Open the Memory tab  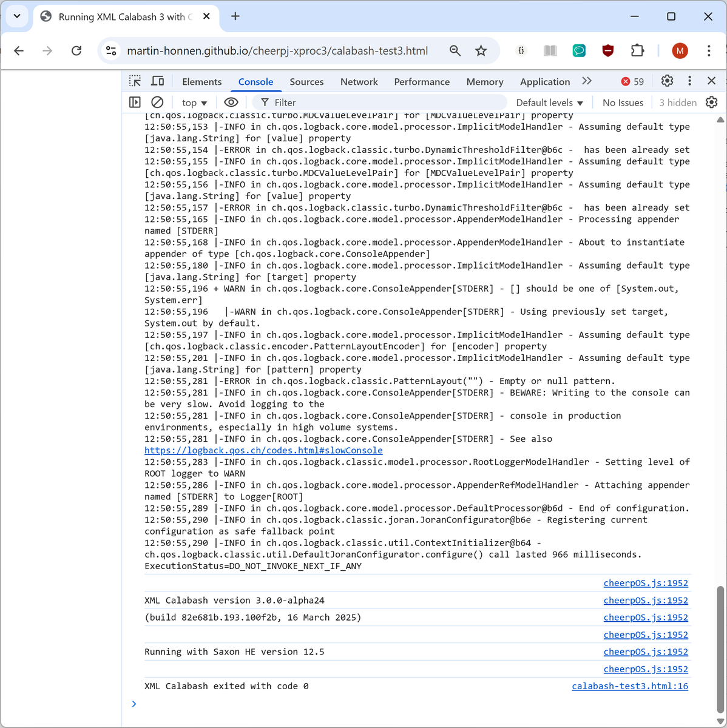pos(485,82)
